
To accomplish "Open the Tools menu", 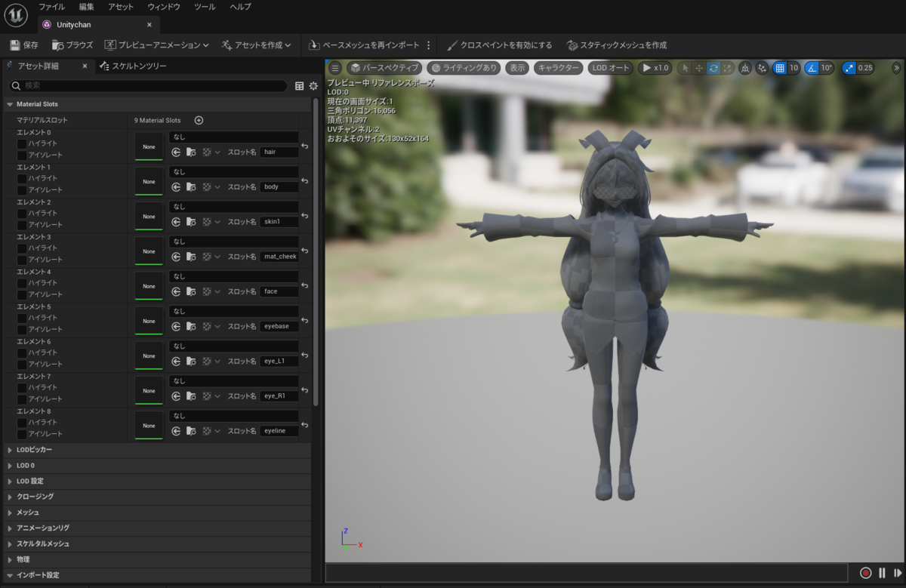I will point(205,7).
